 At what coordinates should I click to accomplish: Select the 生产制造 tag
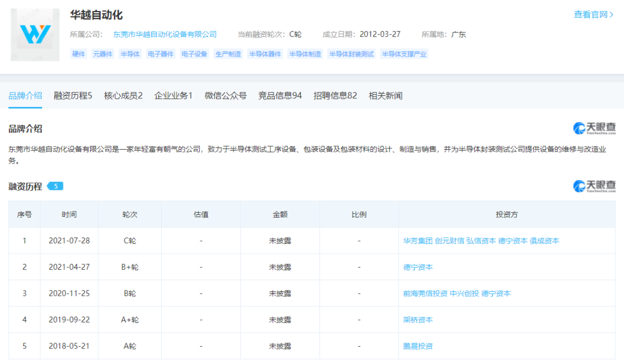pyautogui.click(x=228, y=54)
